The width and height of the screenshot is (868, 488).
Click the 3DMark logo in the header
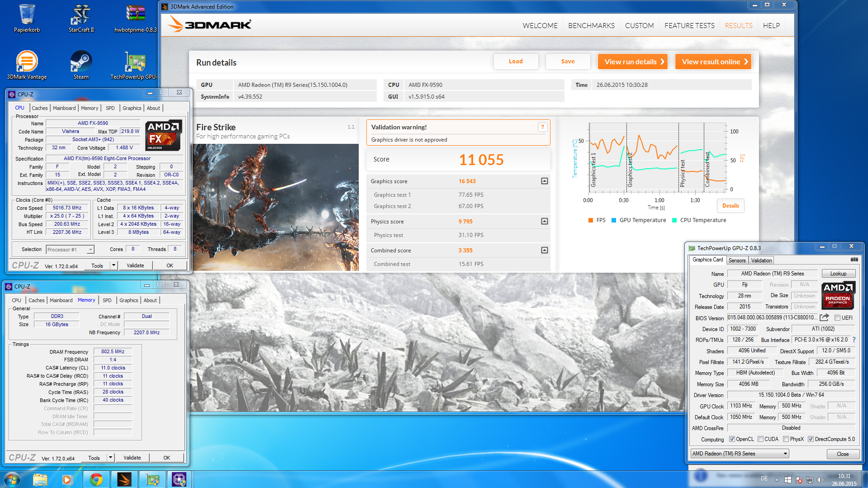tap(209, 24)
